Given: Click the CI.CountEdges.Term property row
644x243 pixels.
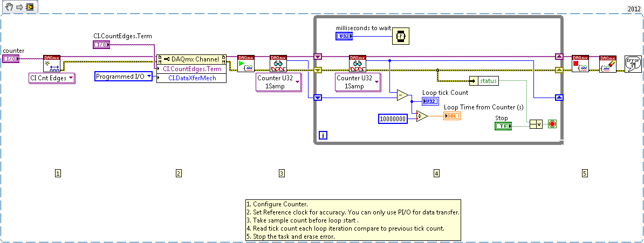Looking at the screenshot, I should click(x=191, y=69).
